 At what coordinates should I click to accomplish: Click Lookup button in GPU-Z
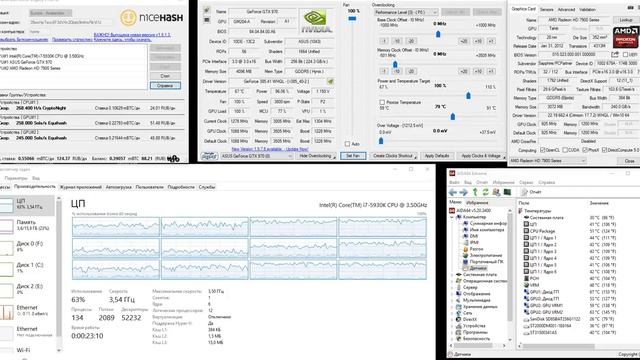626,20
